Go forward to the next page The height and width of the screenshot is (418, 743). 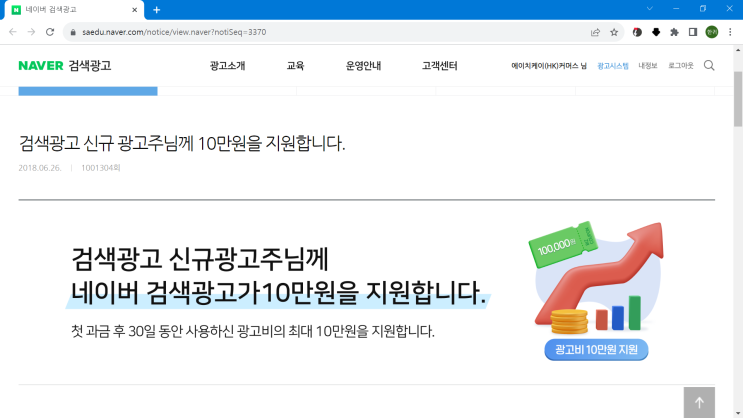[31, 32]
